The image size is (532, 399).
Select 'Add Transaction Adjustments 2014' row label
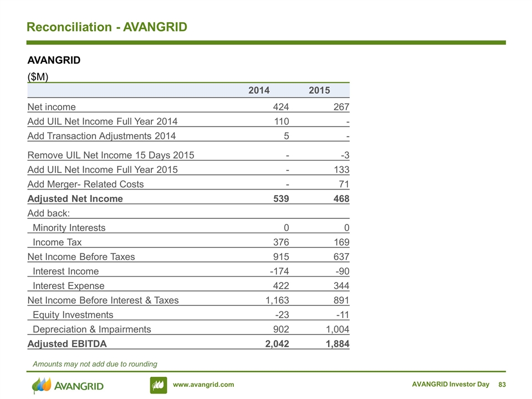[101, 136]
